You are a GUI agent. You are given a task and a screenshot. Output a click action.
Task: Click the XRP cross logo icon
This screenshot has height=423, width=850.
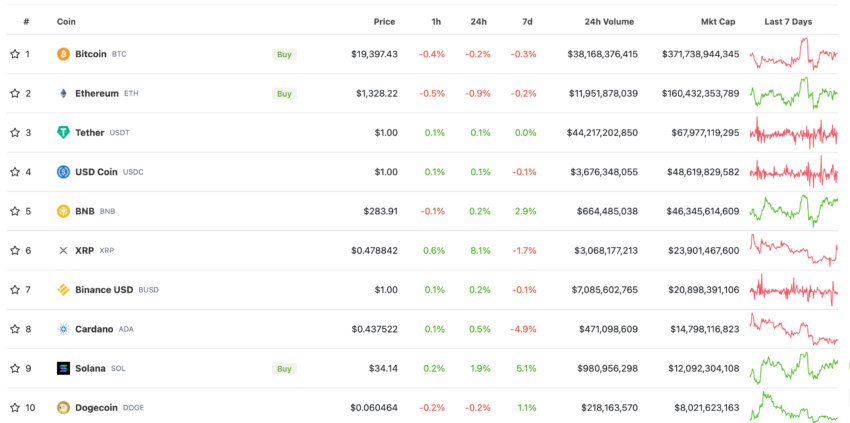pos(63,251)
